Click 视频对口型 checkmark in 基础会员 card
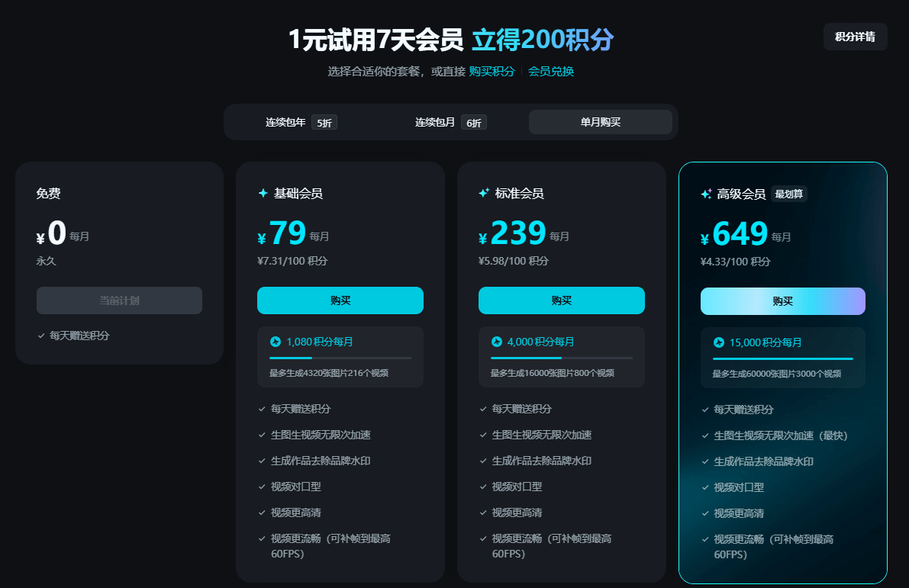Image resolution: width=909 pixels, height=588 pixels. 262,487
